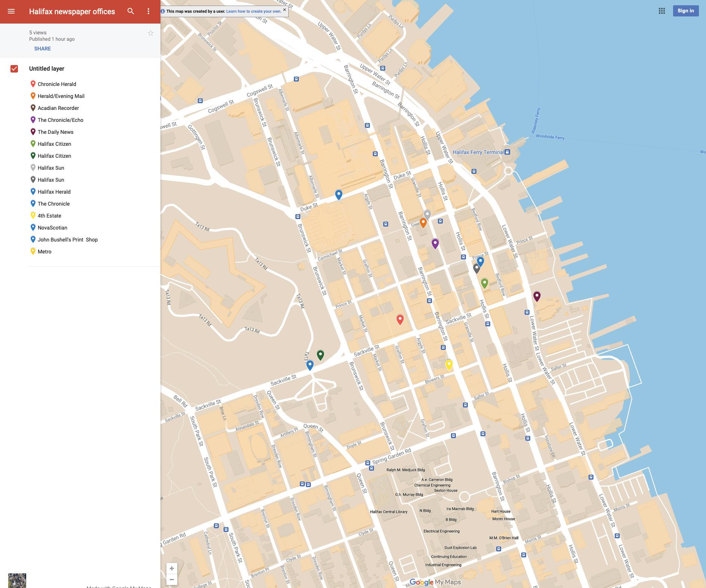
Task: Select 'The Daily News' in the layer list
Action: [55, 132]
